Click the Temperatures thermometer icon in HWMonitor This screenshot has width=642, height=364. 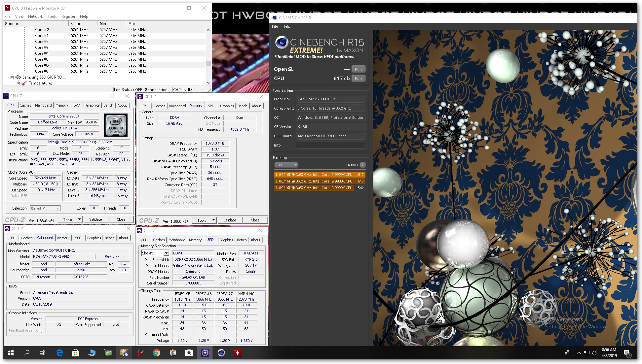(x=24, y=83)
